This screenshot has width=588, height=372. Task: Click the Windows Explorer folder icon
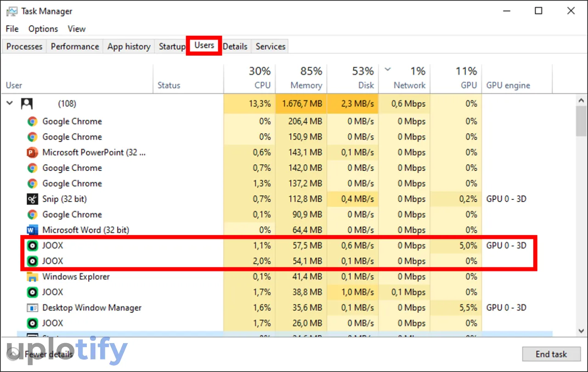tap(32, 277)
